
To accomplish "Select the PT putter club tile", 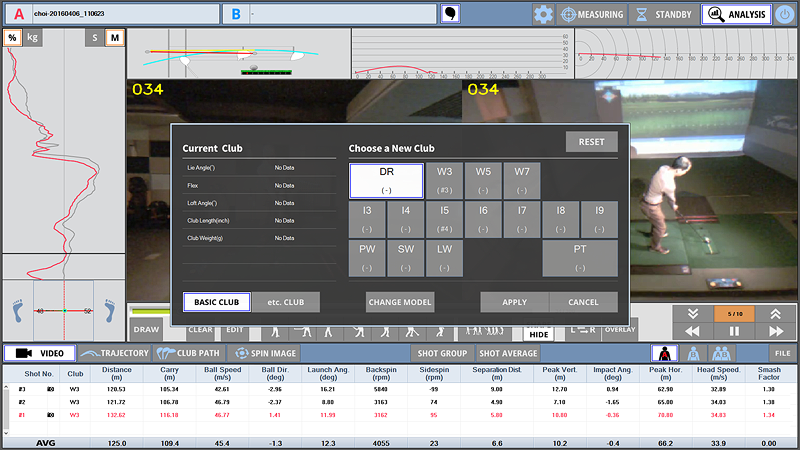I will click(580, 258).
